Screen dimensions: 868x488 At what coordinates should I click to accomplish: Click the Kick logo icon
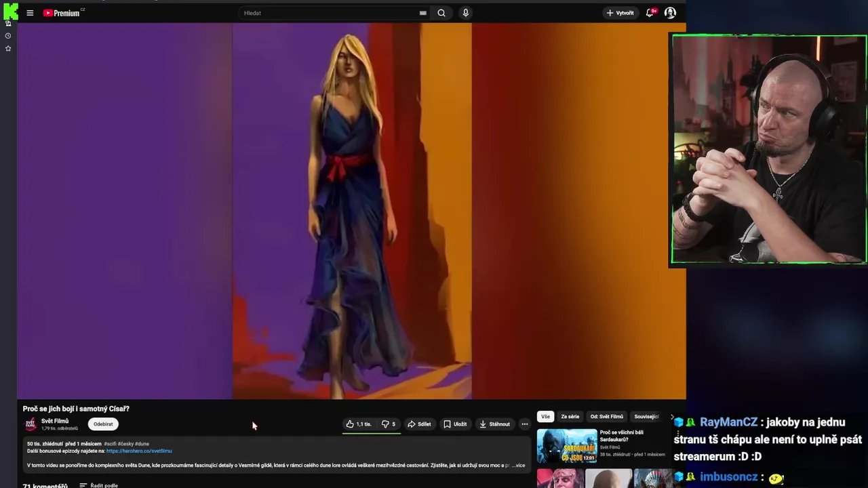point(10,11)
